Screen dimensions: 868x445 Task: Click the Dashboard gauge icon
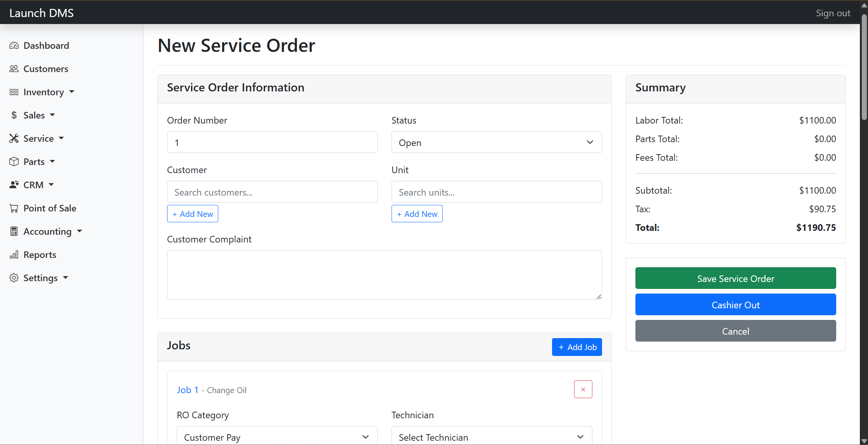click(14, 45)
